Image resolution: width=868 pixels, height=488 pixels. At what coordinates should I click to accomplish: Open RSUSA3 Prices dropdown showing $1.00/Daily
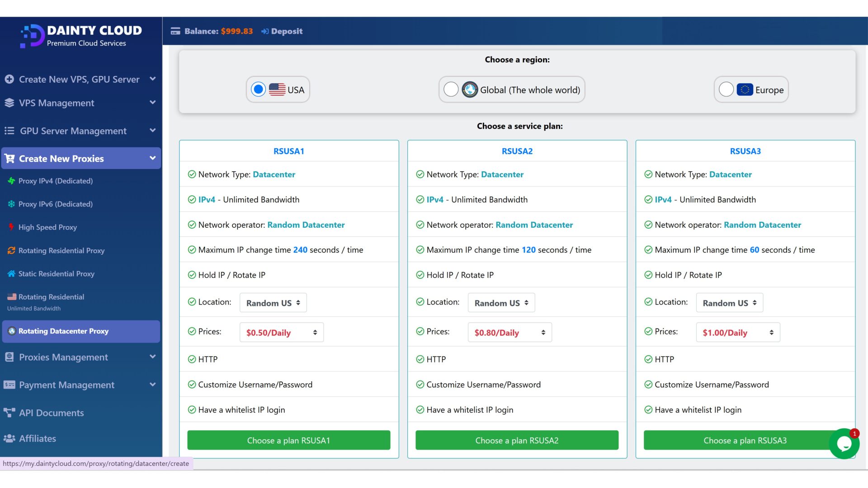click(x=738, y=333)
